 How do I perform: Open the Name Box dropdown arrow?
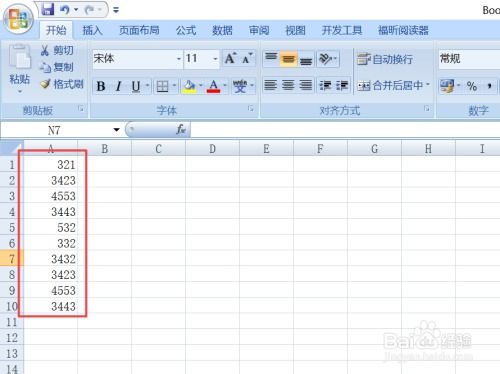coord(116,130)
